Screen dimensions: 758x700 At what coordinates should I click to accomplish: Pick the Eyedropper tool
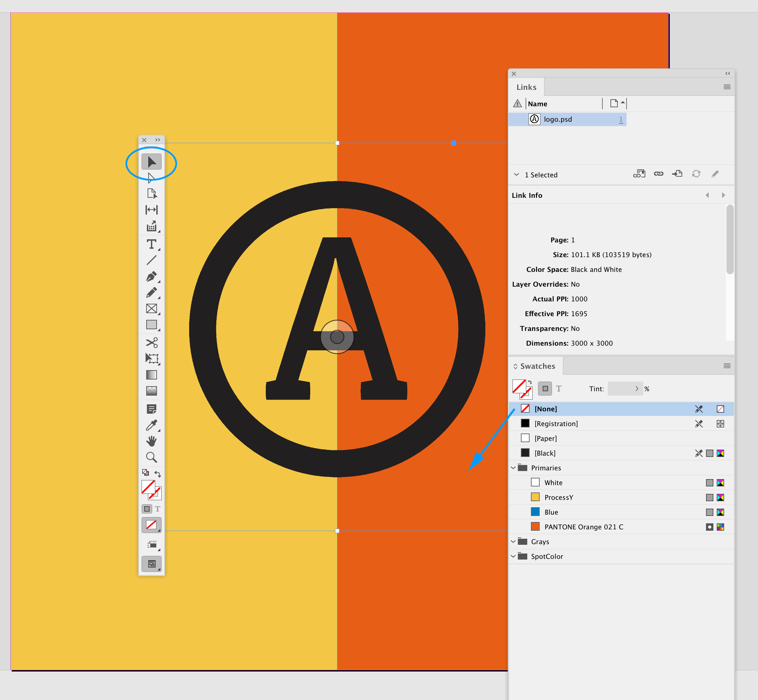click(x=152, y=425)
